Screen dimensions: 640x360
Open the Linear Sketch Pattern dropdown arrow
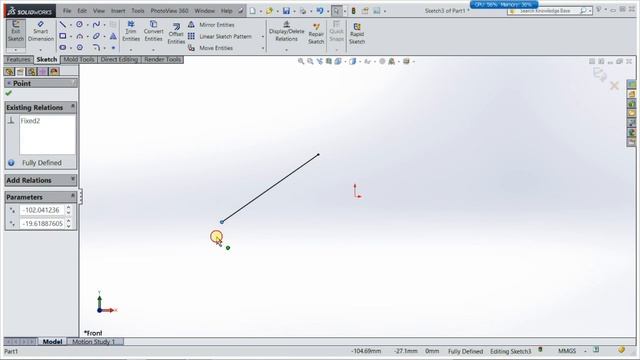tap(262, 37)
